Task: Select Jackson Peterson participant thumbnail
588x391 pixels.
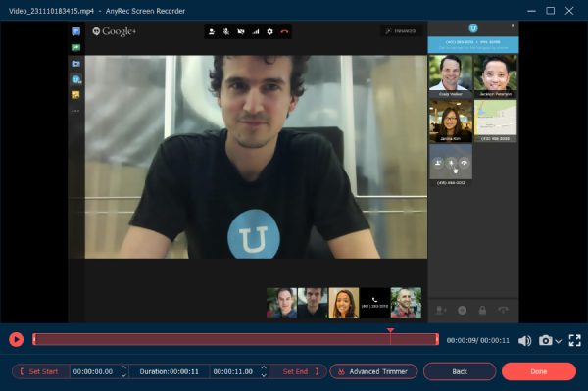Action: (495, 75)
